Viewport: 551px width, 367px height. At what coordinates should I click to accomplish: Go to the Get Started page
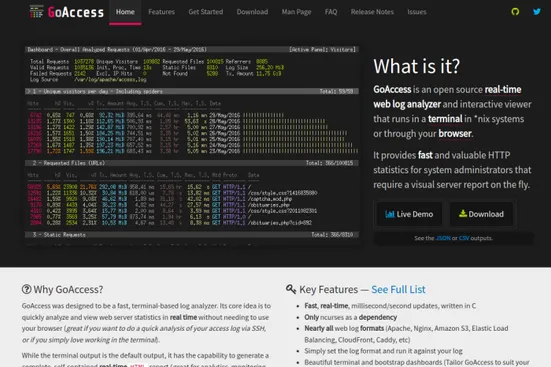206,12
